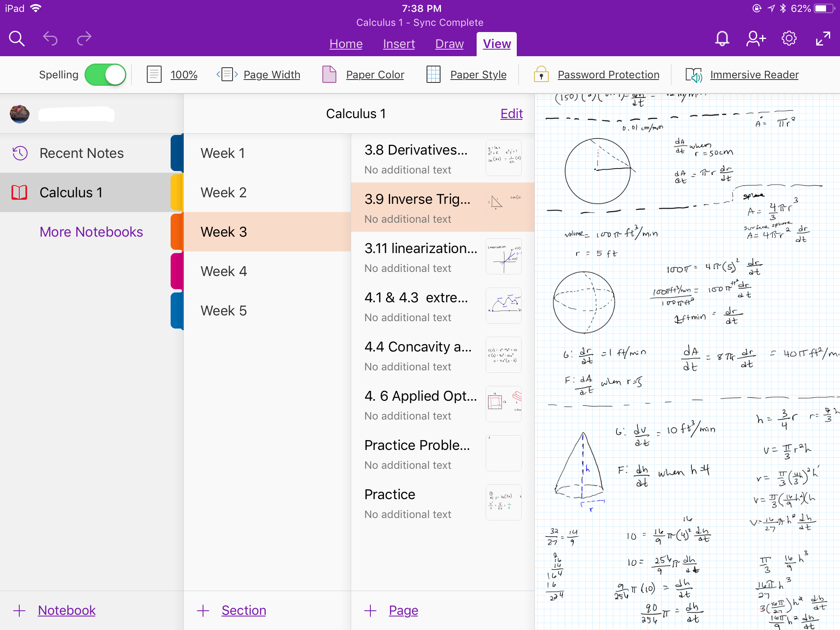Switch to the Draw tab

[449, 44]
